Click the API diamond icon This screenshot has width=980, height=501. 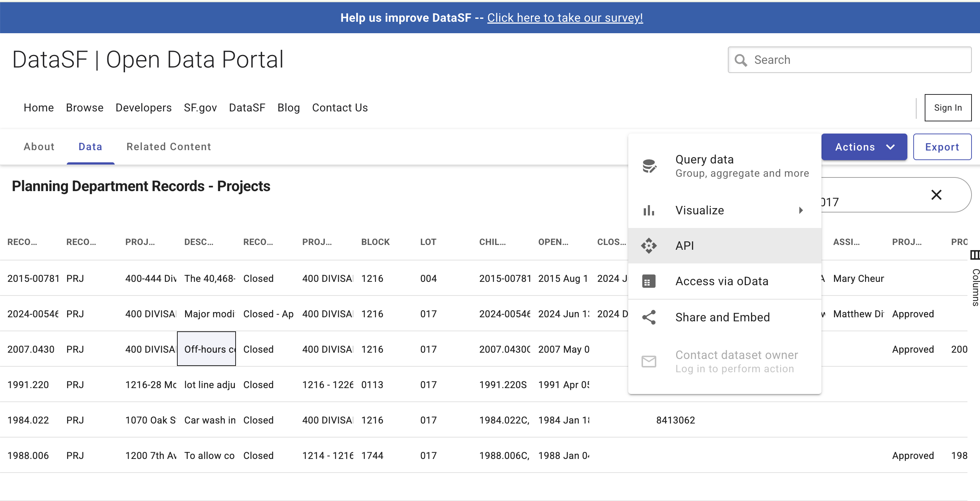coord(649,246)
